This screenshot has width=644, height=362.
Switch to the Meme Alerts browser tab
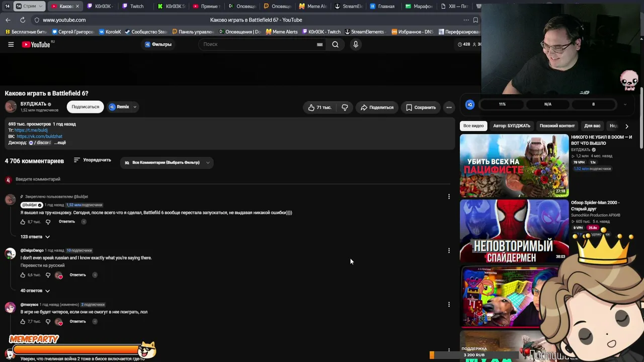pyautogui.click(x=312, y=6)
